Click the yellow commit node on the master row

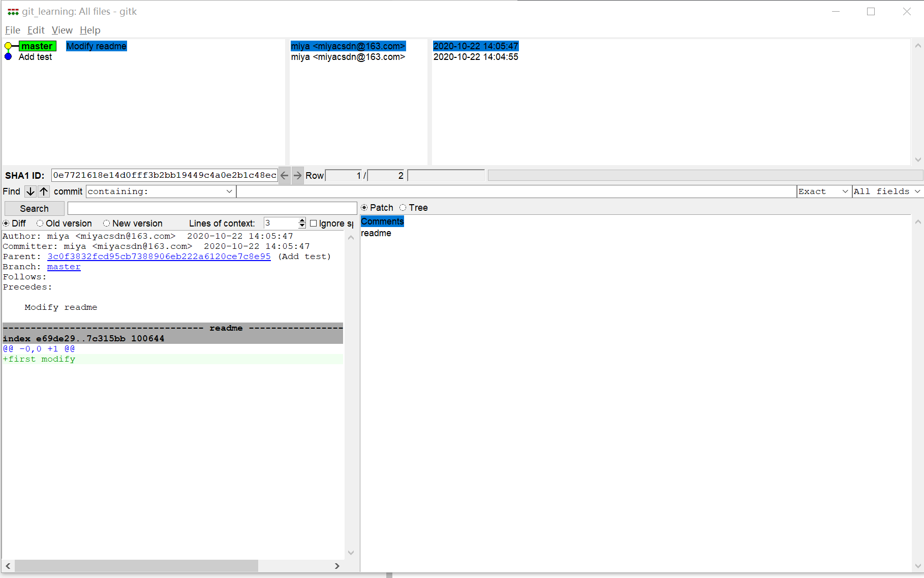(x=8, y=46)
